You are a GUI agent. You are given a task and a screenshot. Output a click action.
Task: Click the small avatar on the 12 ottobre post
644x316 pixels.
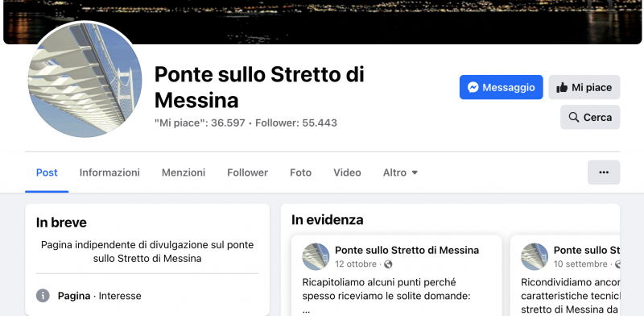click(316, 256)
